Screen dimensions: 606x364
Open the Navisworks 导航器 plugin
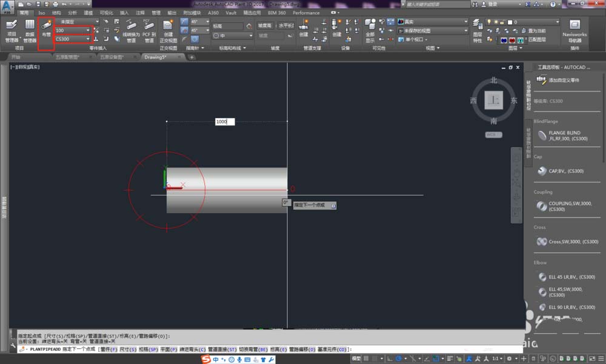[x=574, y=30]
